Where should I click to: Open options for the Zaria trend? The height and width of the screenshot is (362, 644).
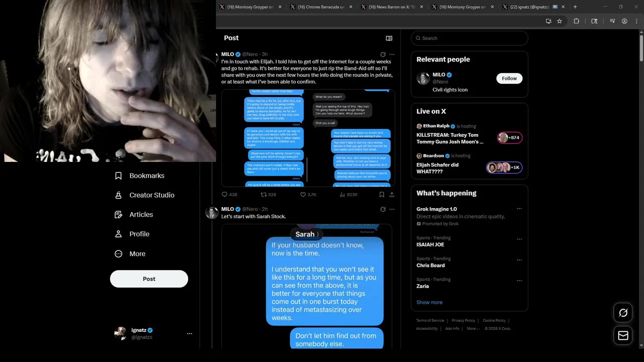tap(519, 281)
